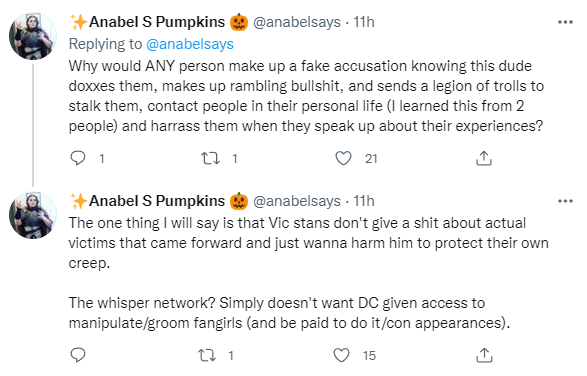Click the @anabelsays handle on second tweet header
The height and width of the screenshot is (376, 587).
pyautogui.click(x=297, y=201)
